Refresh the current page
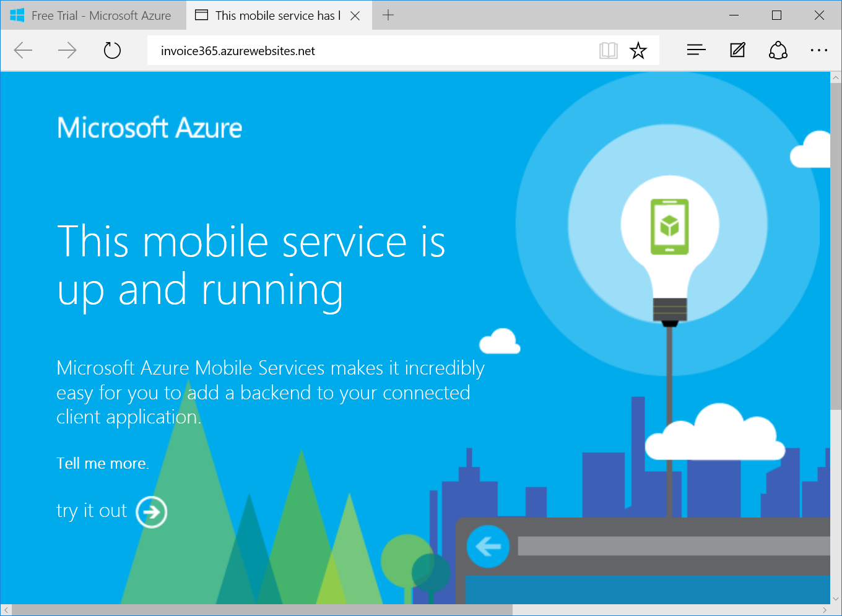 tap(112, 50)
